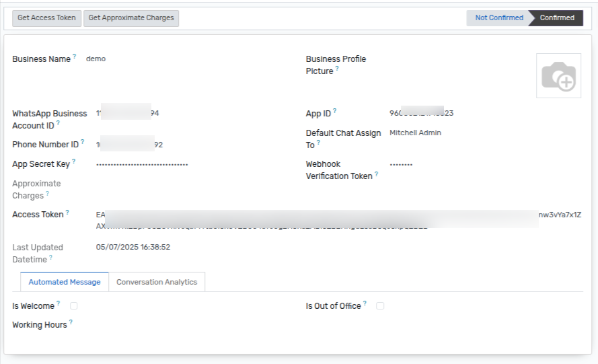Show help tooltip for App Secret Key

73,161
